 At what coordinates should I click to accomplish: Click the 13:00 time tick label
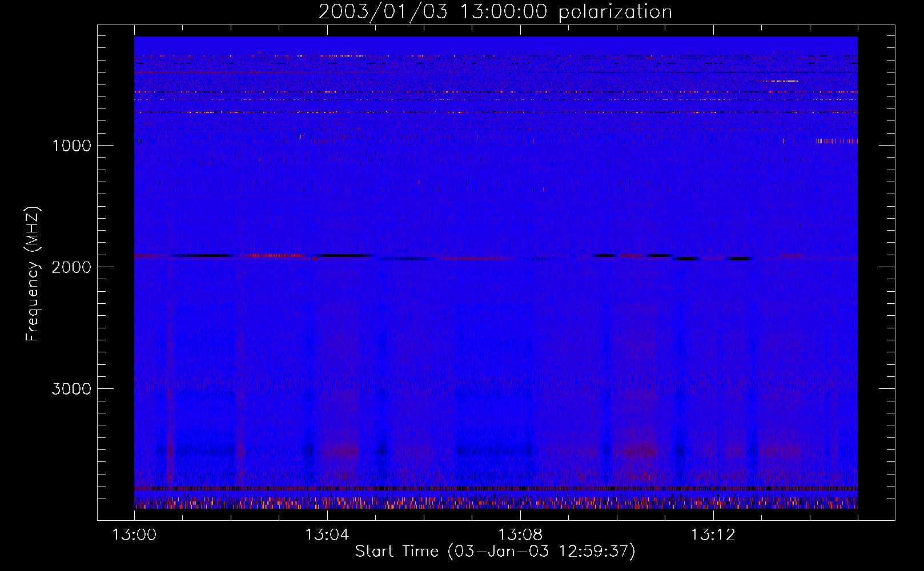pyautogui.click(x=134, y=535)
